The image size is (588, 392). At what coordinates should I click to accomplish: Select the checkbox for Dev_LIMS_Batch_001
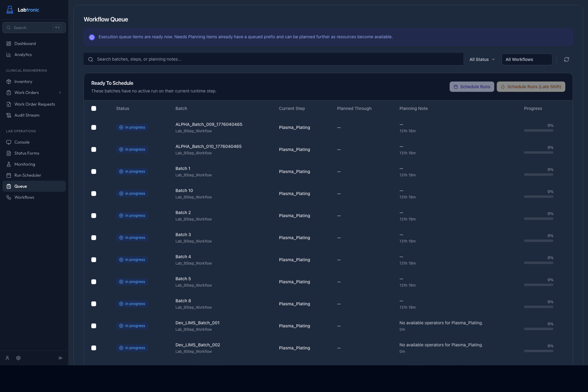tap(94, 326)
